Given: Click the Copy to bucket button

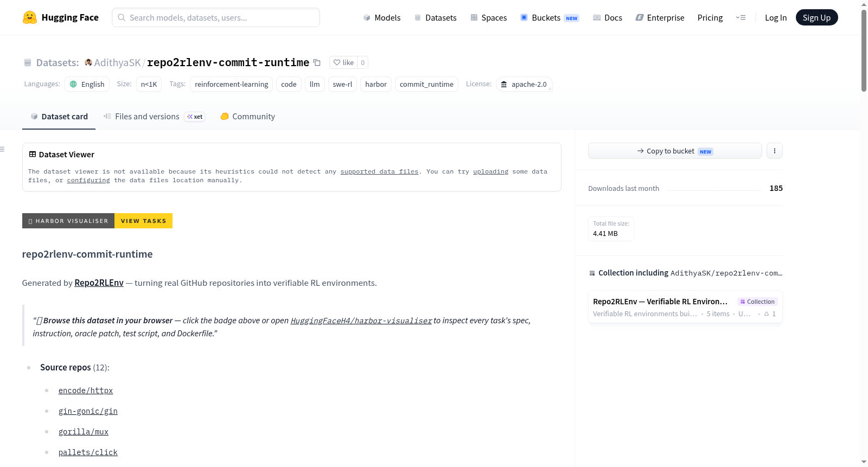Looking at the screenshot, I should (x=675, y=151).
